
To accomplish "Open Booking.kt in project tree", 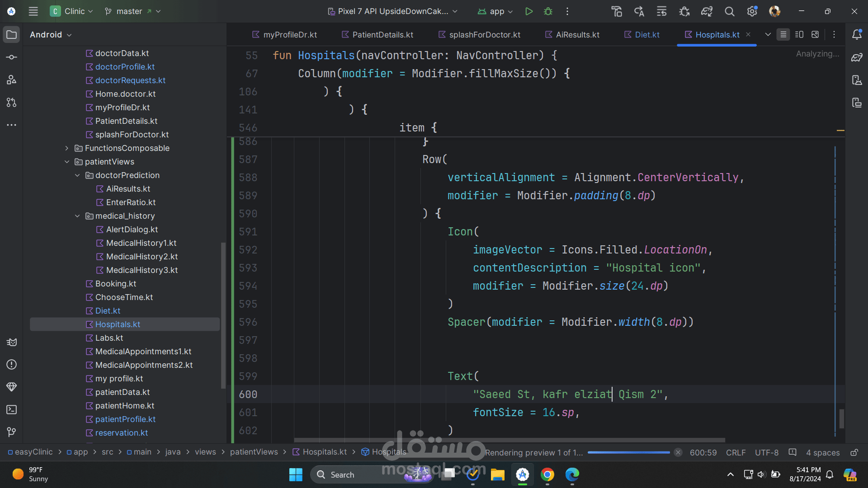I will 115,284.
